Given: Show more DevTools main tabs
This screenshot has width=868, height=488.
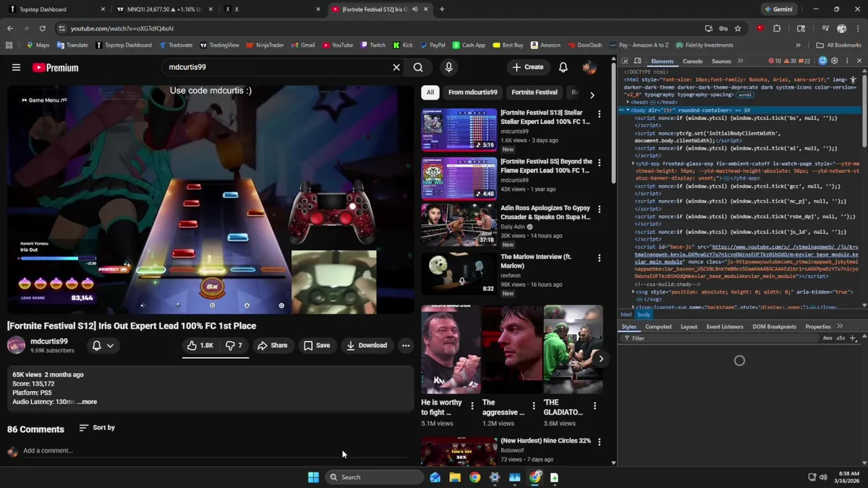Looking at the screenshot, I should click(x=740, y=61).
